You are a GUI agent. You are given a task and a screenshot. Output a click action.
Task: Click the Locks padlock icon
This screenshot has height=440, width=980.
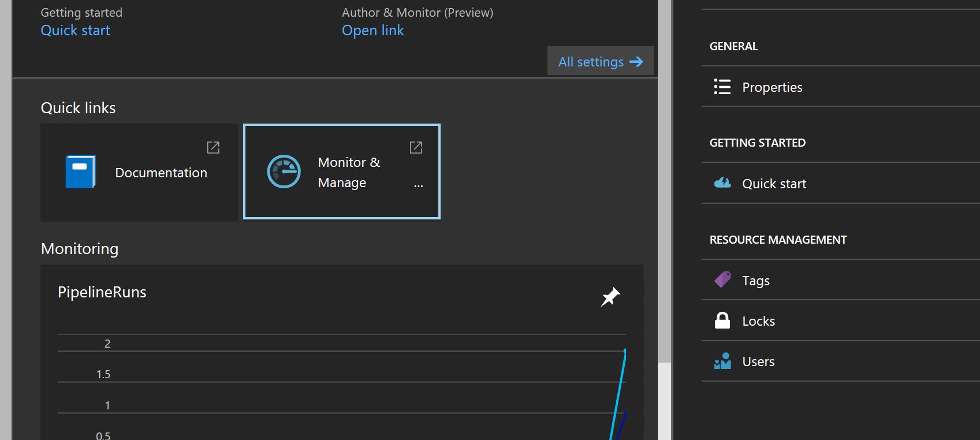point(722,320)
